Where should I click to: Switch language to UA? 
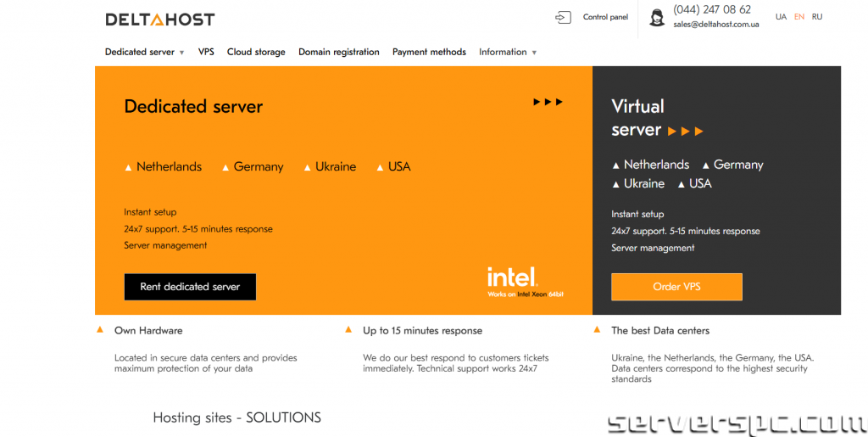pos(781,17)
